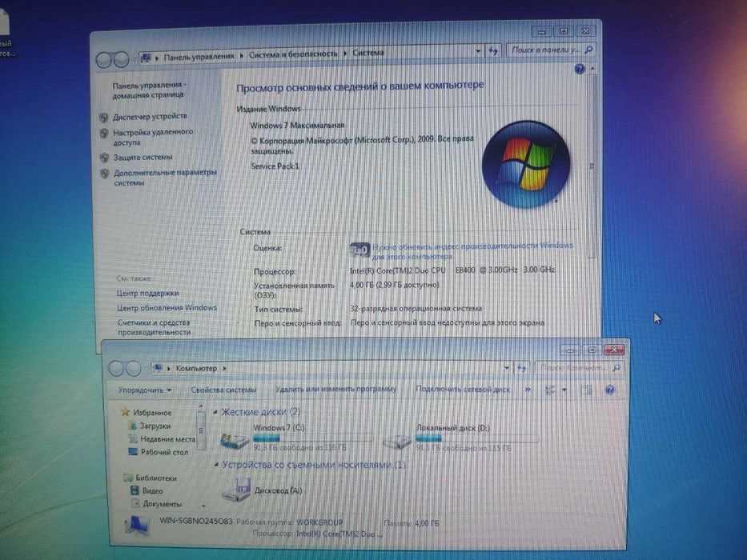Select the Windows 7 (C:) drive icon
The height and width of the screenshot is (560, 747).
235,440
